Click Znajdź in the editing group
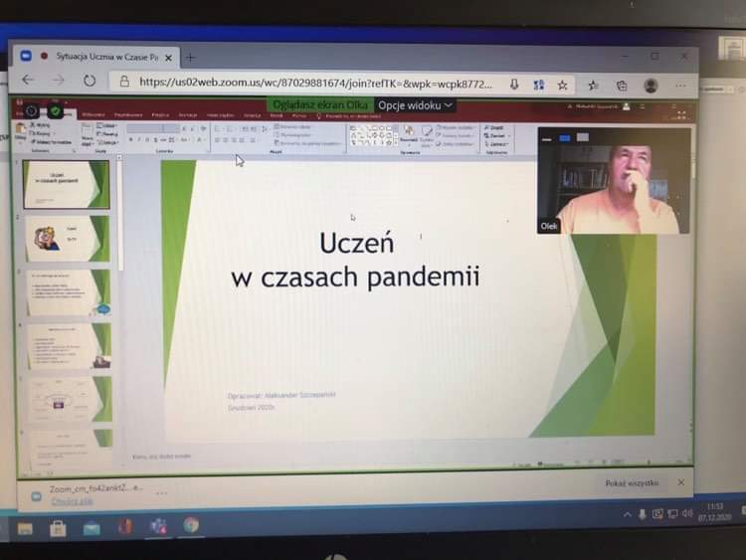 493,127
